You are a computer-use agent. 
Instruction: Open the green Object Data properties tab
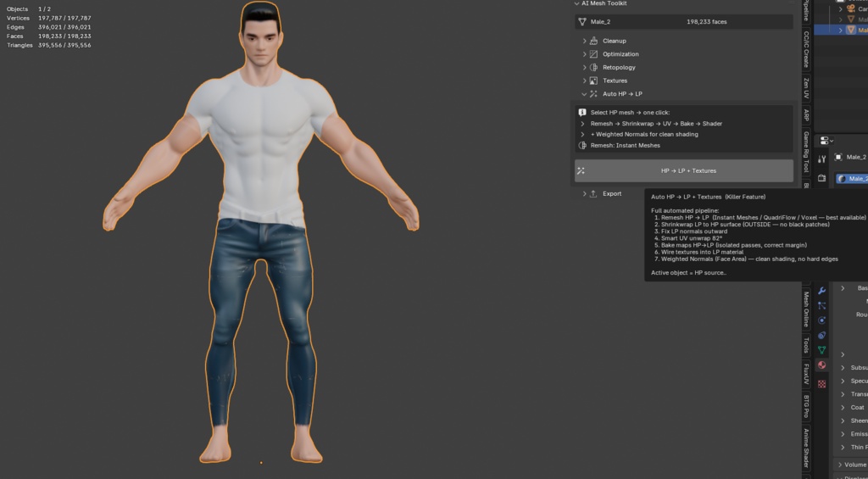(822, 350)
